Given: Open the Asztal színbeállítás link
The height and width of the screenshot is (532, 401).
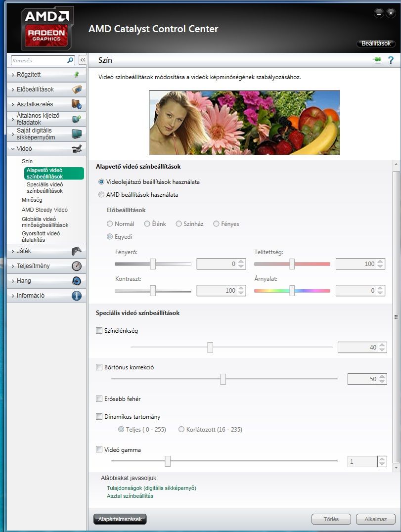Looking at the screenshot, I should tap(130, 496).
